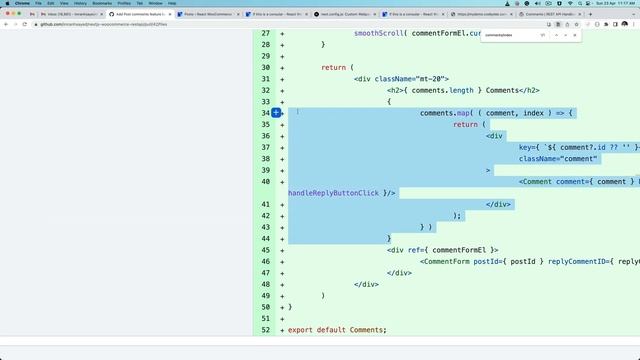Screen dimensions: 640x360
Task: Open the Window menu
Action: [x=155, y=3]
